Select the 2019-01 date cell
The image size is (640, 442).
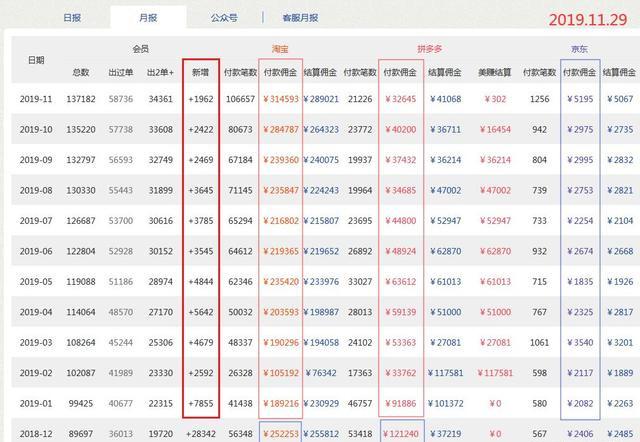(36, 403)
